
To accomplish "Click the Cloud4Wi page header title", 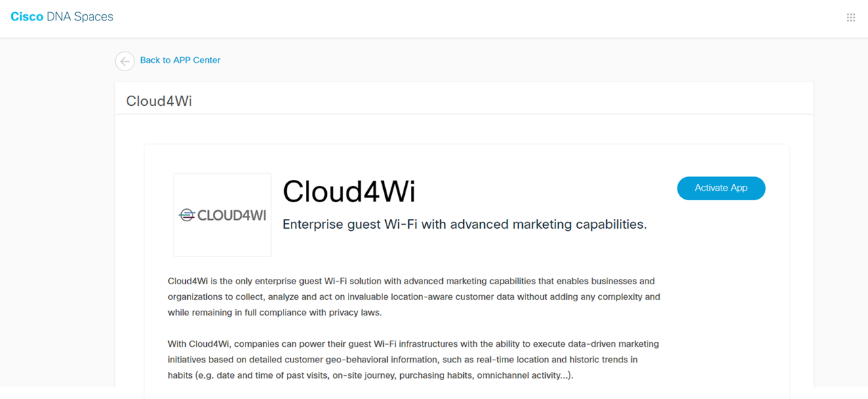I will 159,101.
